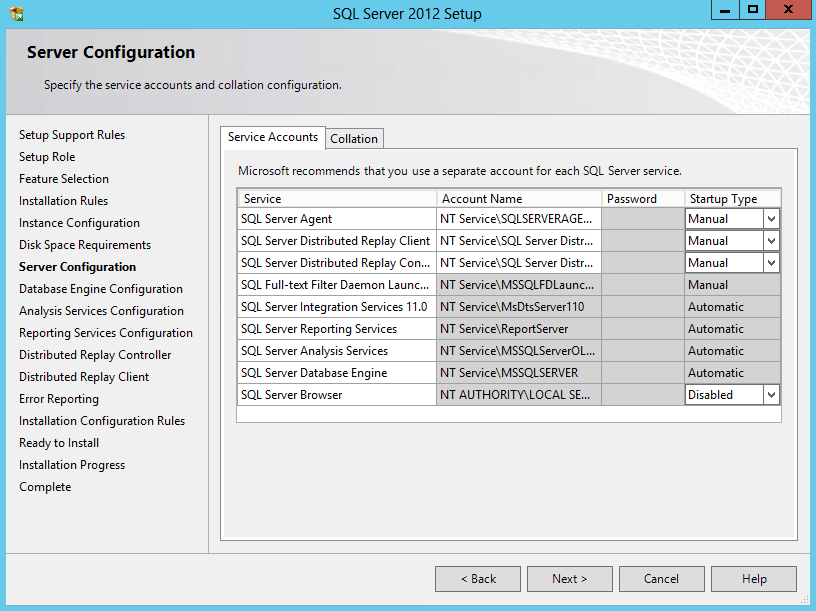This screenshot has width=816, height=611.
Task: Open Startup Type dropdown for Distributed Replay Client
Action: pos(771,241)
